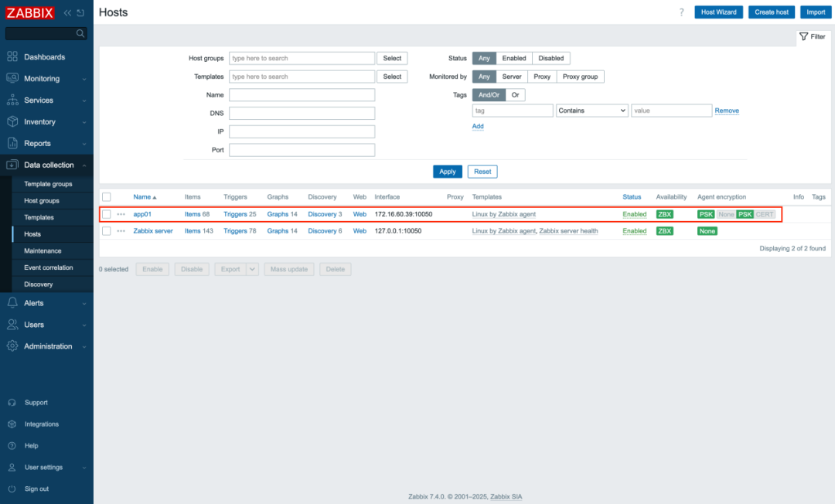Click the Help question-mark icon in the sidebar

12,446
